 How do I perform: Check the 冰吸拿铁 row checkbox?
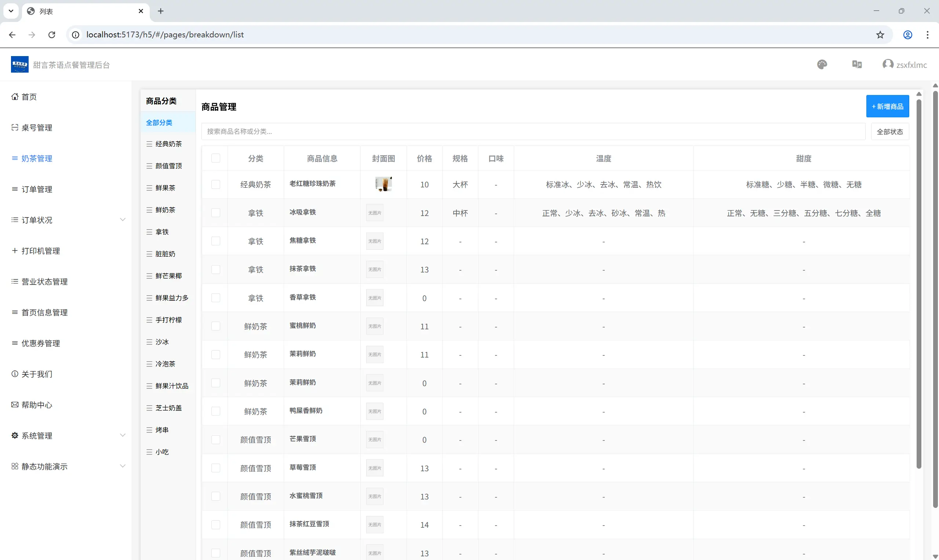[x=216, y=213]
